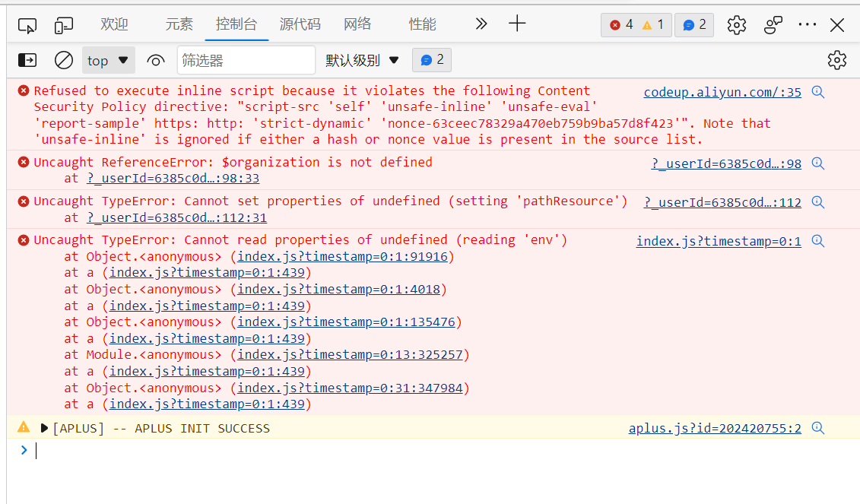Select text "APLUS INIT SUCCESS"
Image resolution: width=860 pixels, height=504 pixels.
point(202,428)
